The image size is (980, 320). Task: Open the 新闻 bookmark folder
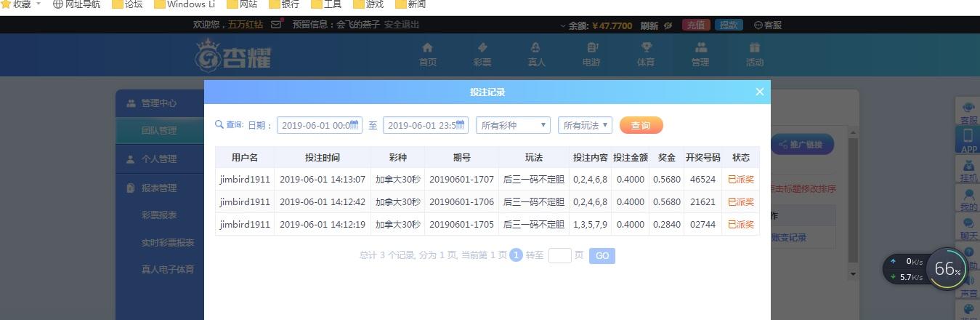coord(410,4)
